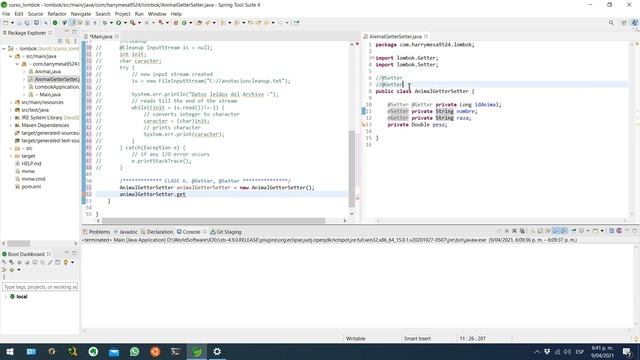The image size is (640, 360).
Task: Click the Stop icon in Boot Dashboard
Action: click(x=19, y=262)
